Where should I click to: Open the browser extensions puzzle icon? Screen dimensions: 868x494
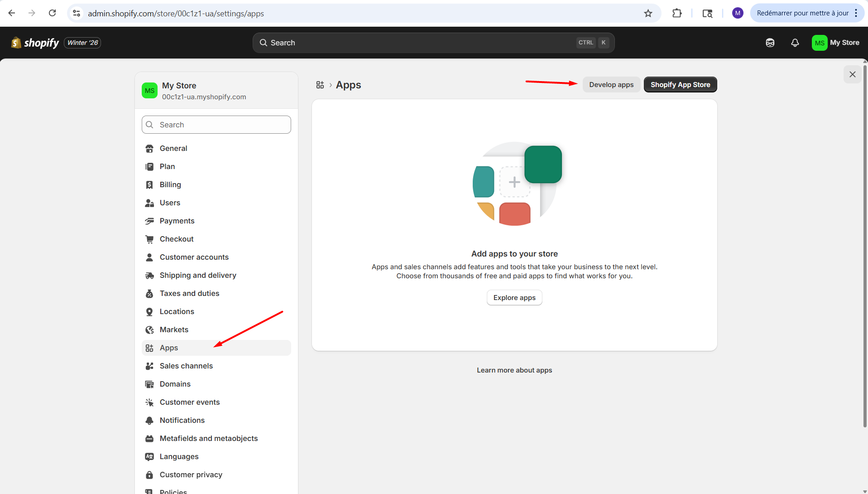[x=677, y=13]
